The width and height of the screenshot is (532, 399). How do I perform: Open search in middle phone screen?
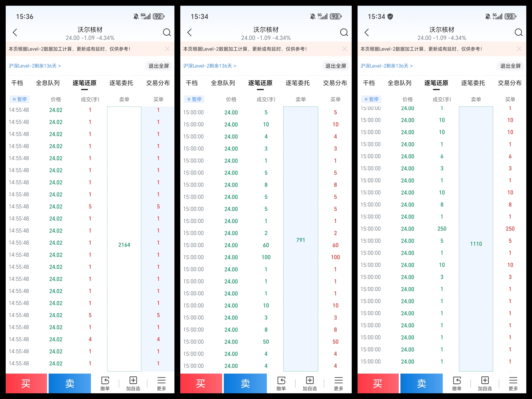[344, 32]
